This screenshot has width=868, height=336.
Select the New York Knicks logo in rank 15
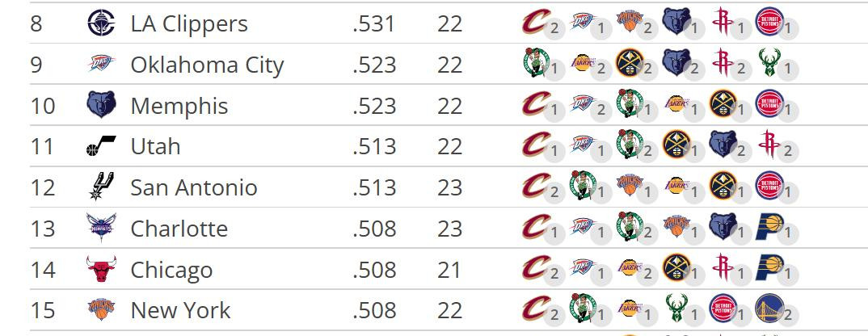(101, 309)
